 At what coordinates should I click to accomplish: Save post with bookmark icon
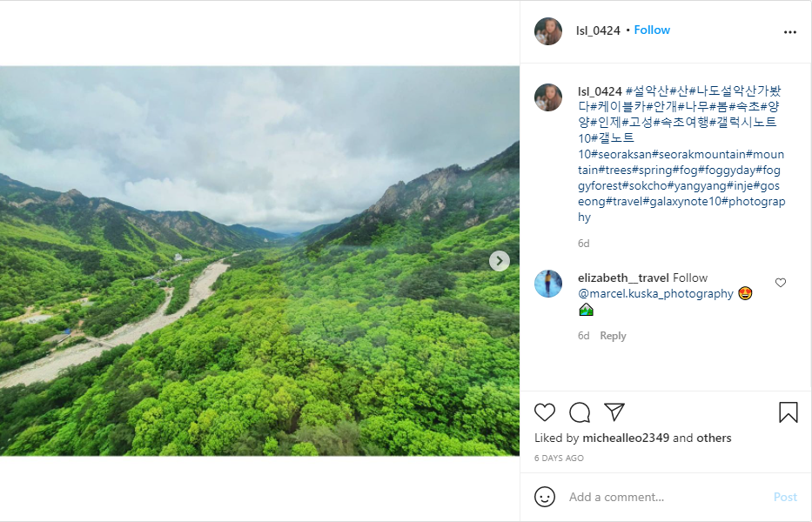(789, 412)
